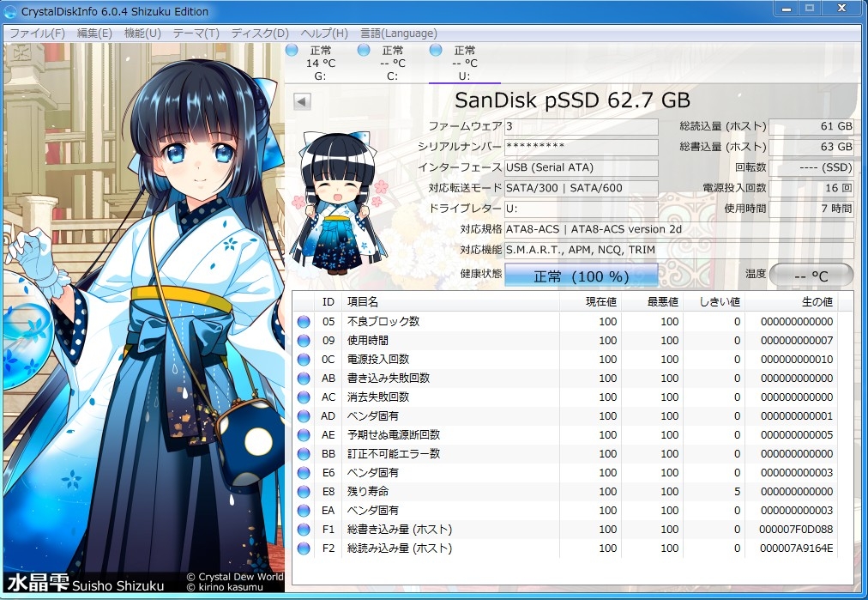The height and width of the screenshot is (600, 868).
Task: Click status icon of 総書き込み量 (ホスト) row
Action: point(304,529)
